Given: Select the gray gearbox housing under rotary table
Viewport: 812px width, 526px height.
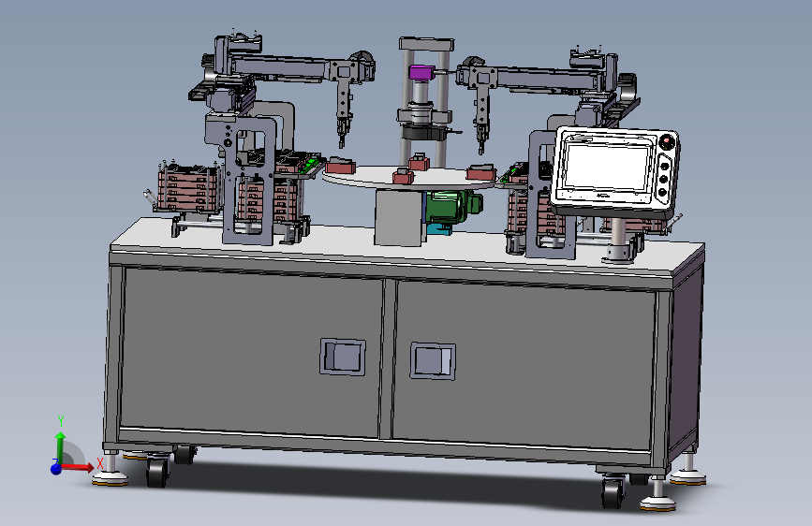Looking at the screenshot, I should (x=399, y=216).
